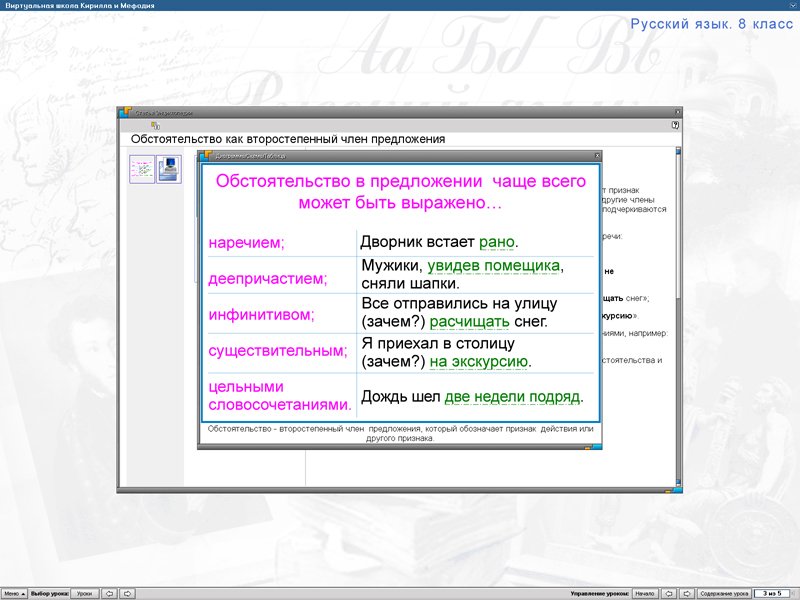The width and height of the screenshot is (800, 600).
Task: Close the diagram table popup window
Action: pyautogui.click(x=597, y=156)
